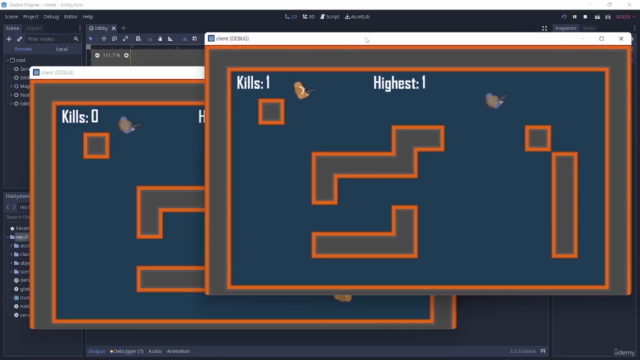This screenshot has height=360, width=640.
Task: Switch to the 3D workspace
Action: [x=309, y=17]
